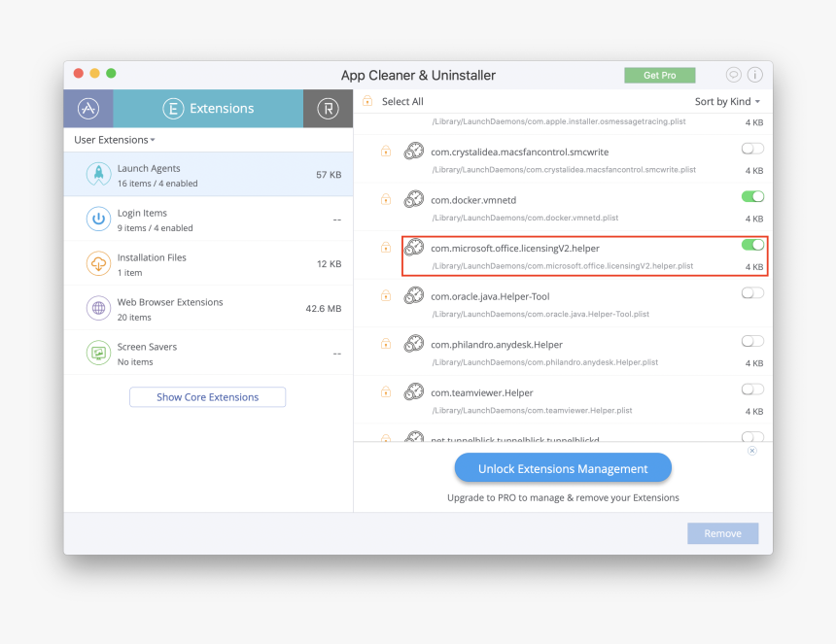Select the Screen Savers category

pyautogui.click(x=208, y=354)
